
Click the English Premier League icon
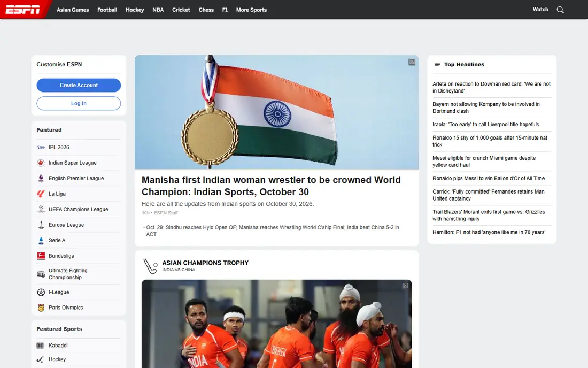point(41,179)
